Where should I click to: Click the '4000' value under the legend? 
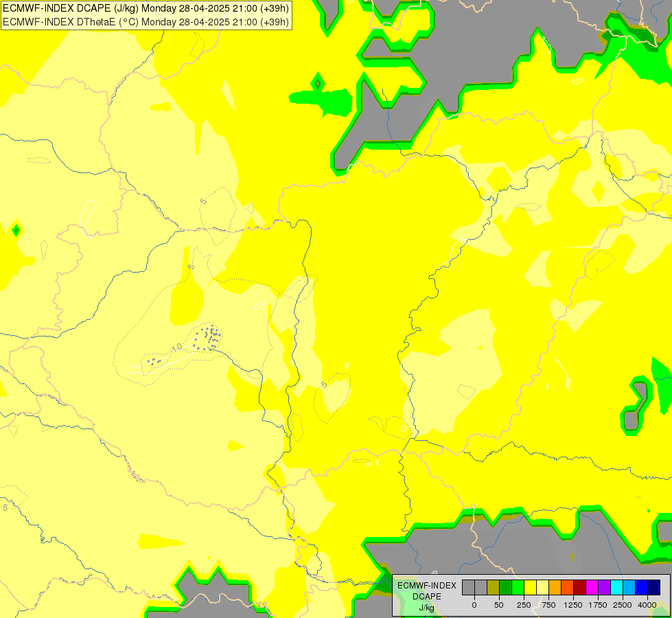pyautogui.click(x=647, y=605)
